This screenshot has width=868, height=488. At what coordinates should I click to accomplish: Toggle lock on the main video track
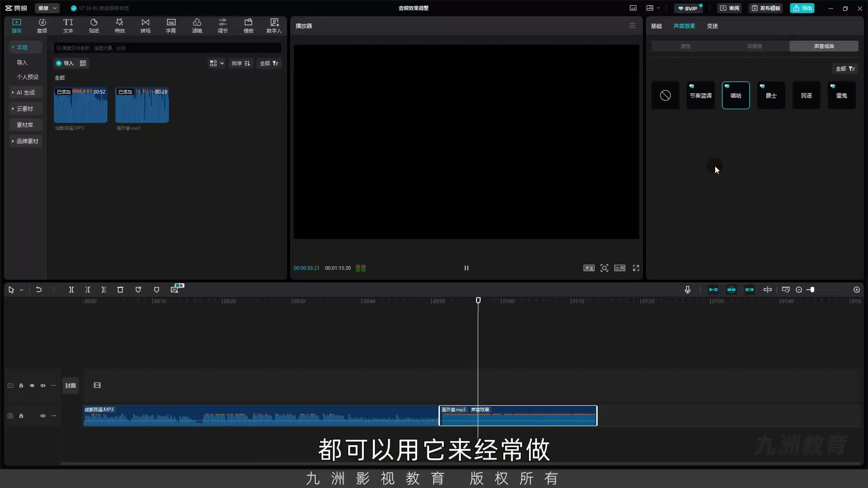[21, 385]
